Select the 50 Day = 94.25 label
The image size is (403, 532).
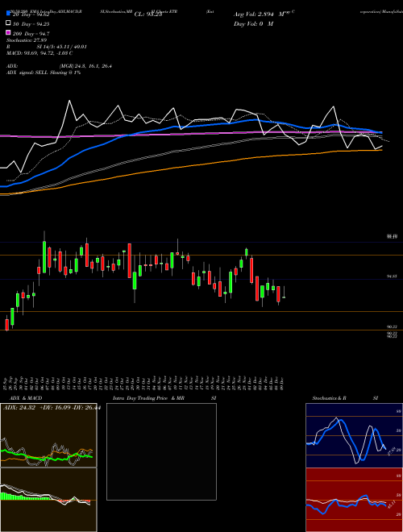click(31, 23)
